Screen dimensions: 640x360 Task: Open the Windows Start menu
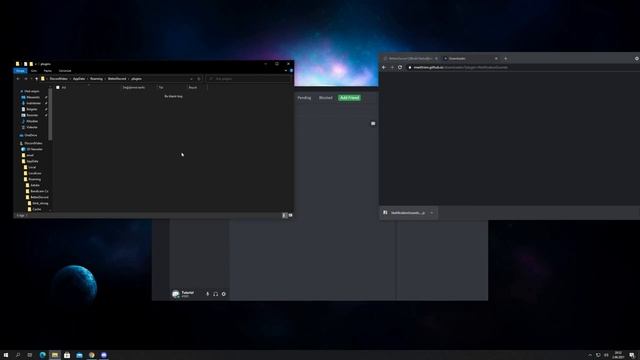pos(6,355)
